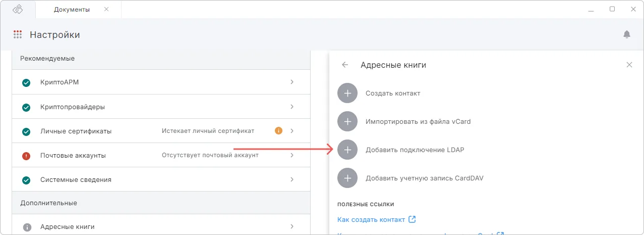Click the green check icon beside Системные сведения
Viewport: 644px width, 235px height.
pos(27,180)
